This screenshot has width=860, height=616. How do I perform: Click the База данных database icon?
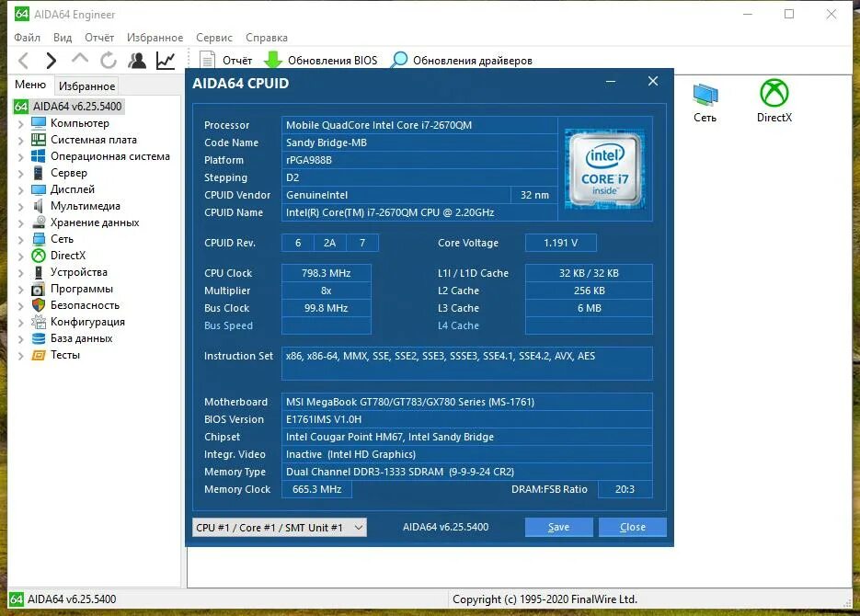[39, 338]
